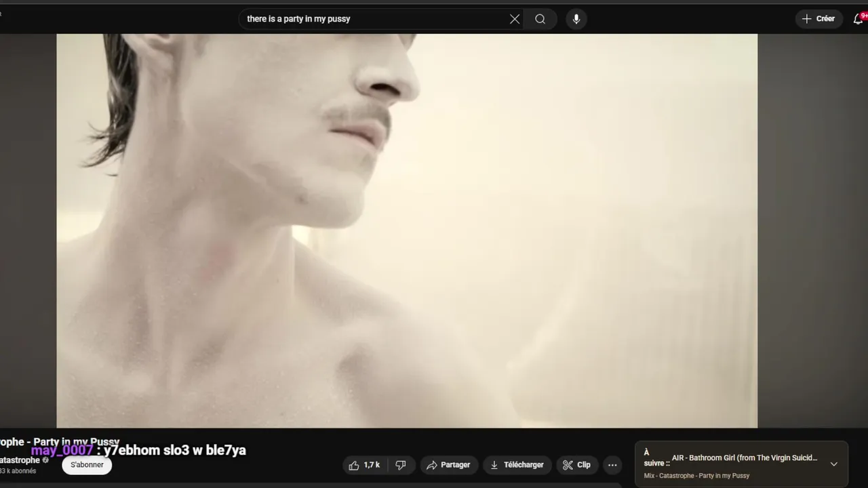Image resolution: width=868 pixels, height=488 pixels.
Task: Download the video with Télécharger
Action: tap(517, 465)
